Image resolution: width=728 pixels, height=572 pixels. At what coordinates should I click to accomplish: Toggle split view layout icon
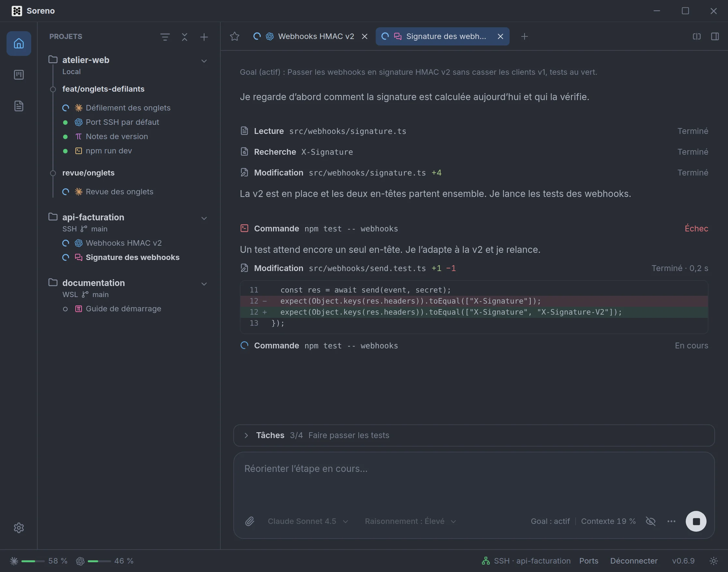696,36
